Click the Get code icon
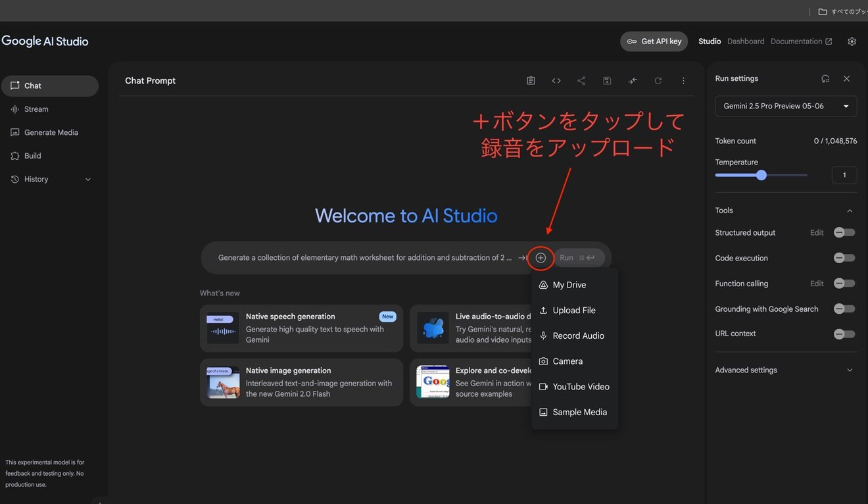Viewport: 868px width, 504px height. pos(556,80)
